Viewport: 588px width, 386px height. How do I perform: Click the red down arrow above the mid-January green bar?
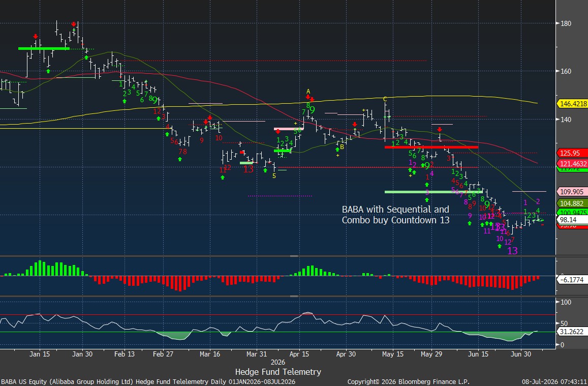pos(35,37)
